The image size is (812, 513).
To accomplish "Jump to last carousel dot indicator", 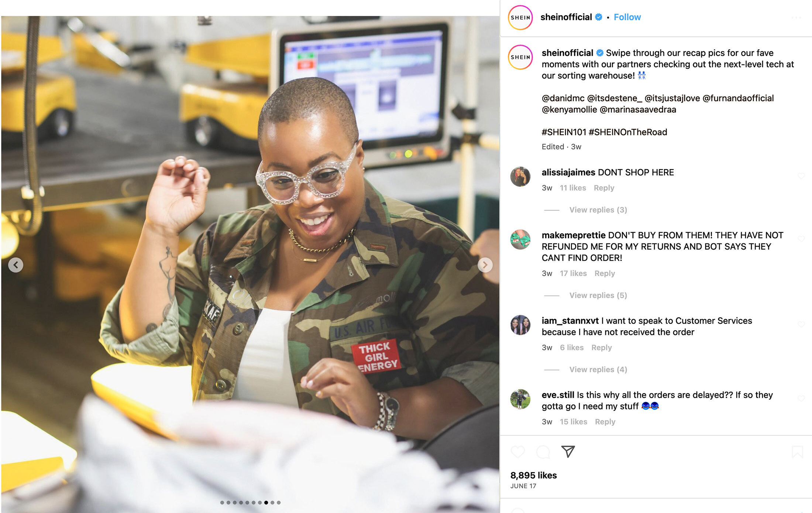I will pos(279,503).
